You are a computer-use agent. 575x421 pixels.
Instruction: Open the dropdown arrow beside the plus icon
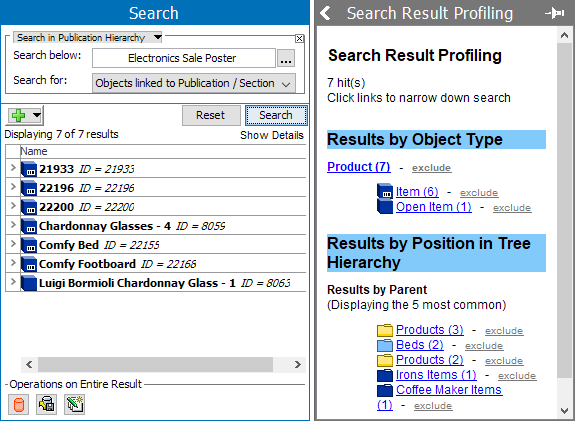(x=37, y=115)
